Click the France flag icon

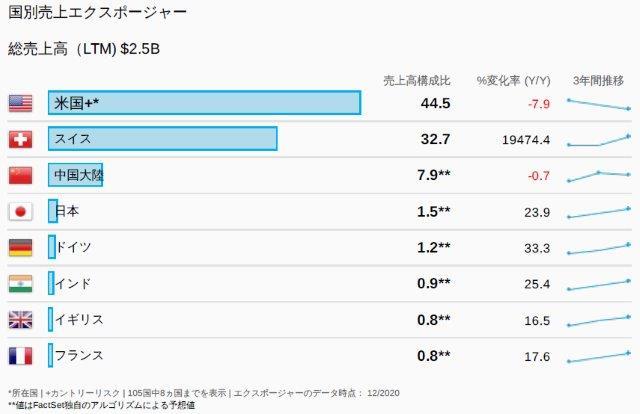[20, 355]
